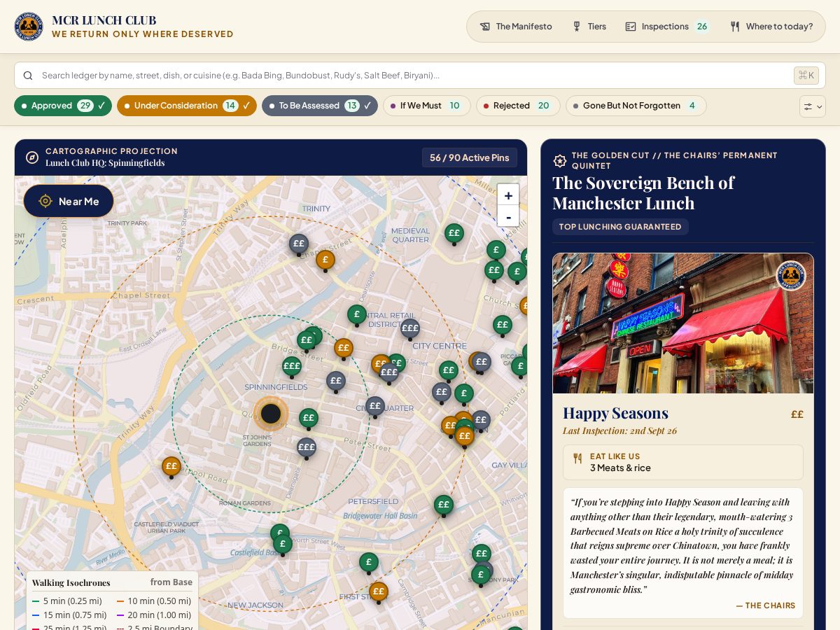This screenshot has height=630, width=840.
Task: Click the Manifesto scroll icon
Action: (484, 27)
